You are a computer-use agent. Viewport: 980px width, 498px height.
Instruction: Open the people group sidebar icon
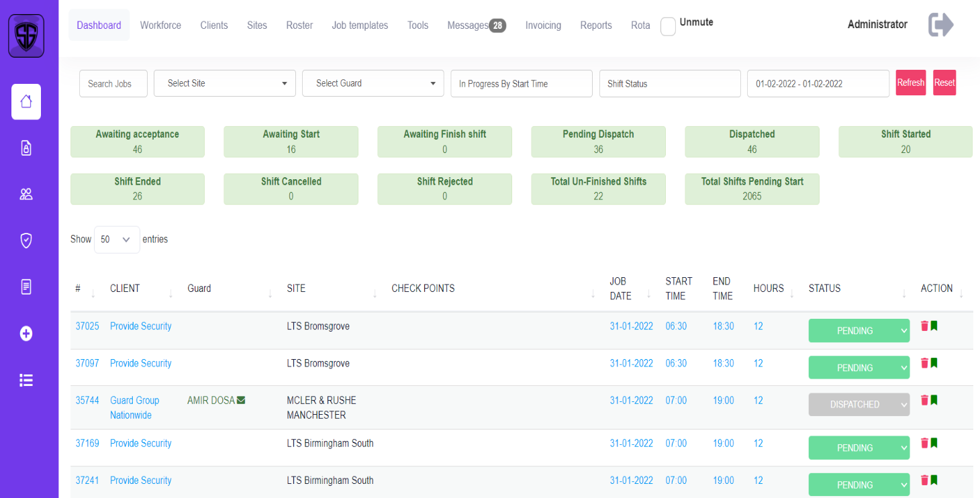pos(26,195)
